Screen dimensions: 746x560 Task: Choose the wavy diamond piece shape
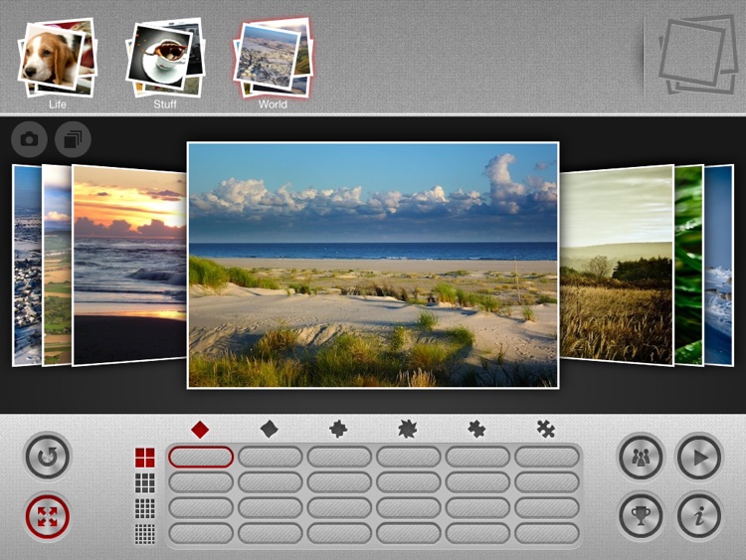pyautogui.click(x=270, y=430)
